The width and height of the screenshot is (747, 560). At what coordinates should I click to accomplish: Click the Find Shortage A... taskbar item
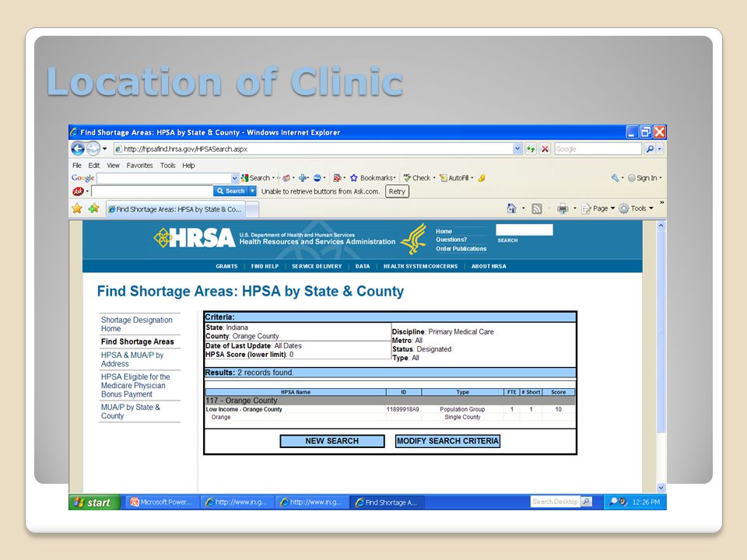pos(387,502)
